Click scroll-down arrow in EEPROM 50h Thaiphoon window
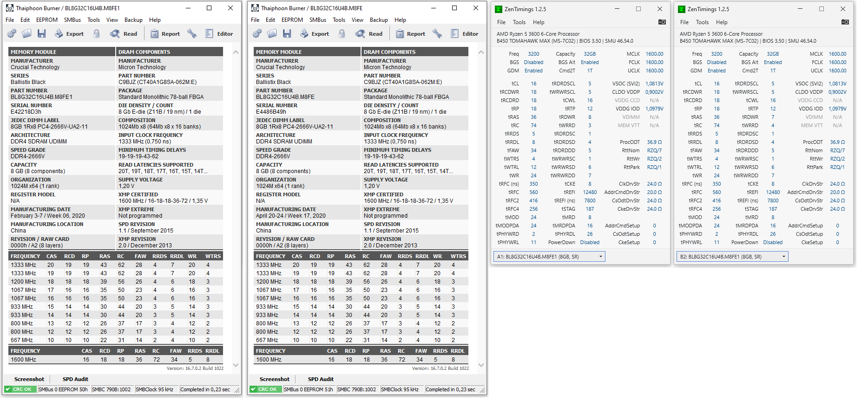Image resolution: width=868 pixels, height=414 pixels. tap(236, 365)
